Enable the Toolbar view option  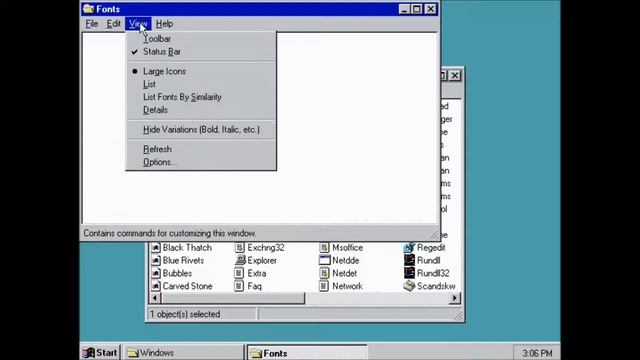(x=201, y=39)
